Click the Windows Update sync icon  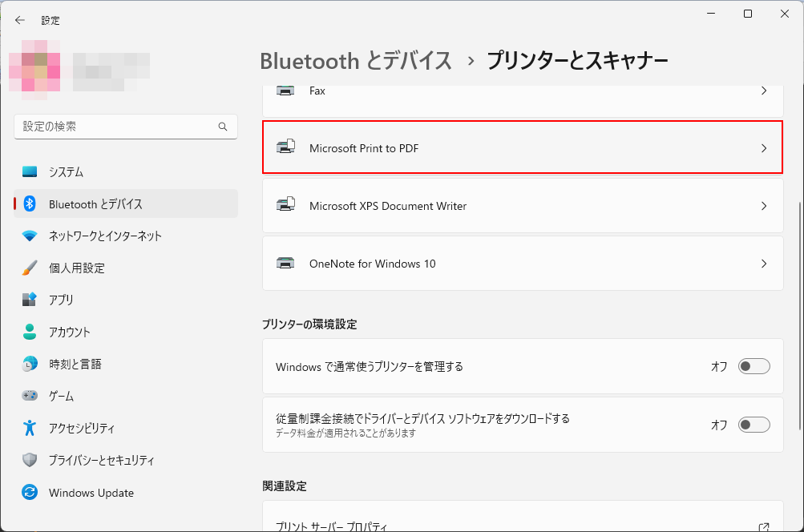pyautogui.click(x=30, y=493)
